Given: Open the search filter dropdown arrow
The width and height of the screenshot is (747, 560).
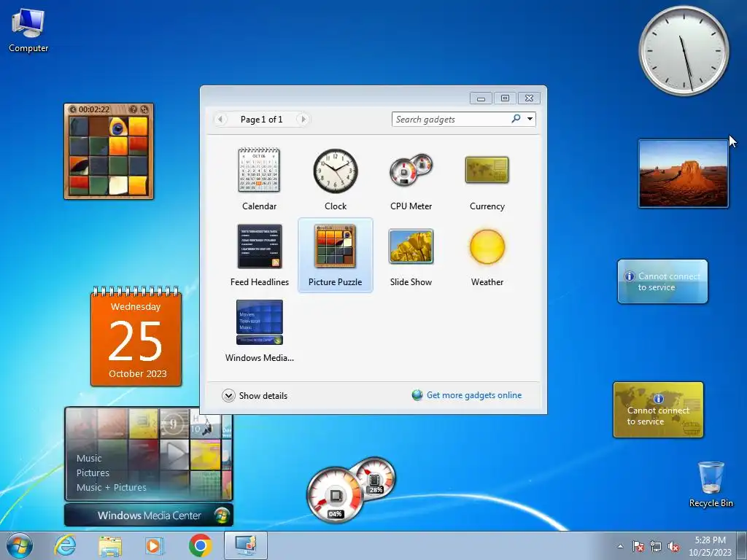Looking at the screenshot, I should pos(530,119).
